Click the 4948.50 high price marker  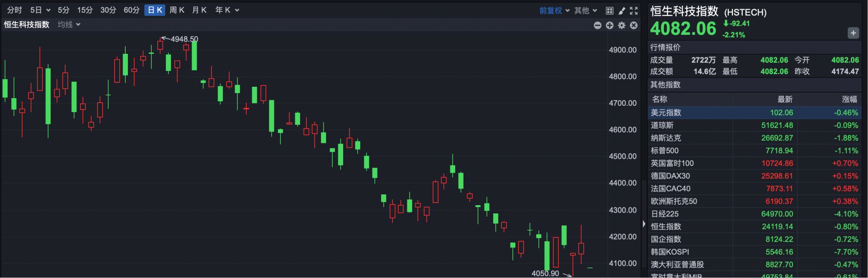184,39
